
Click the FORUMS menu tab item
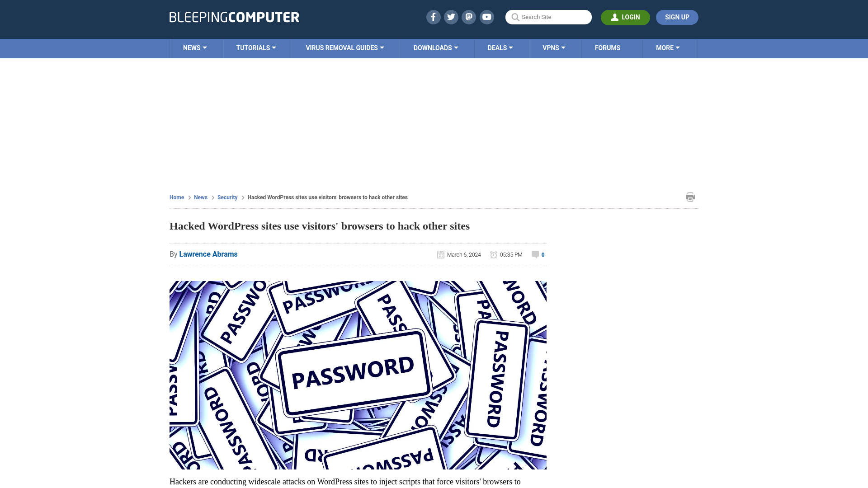[608, 47]
